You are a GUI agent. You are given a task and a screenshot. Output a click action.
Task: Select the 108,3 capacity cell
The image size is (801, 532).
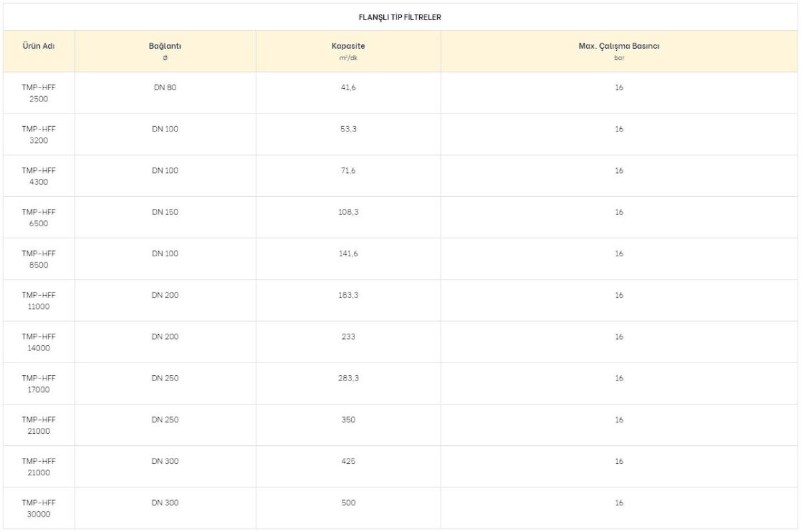[x=348, y=218]
